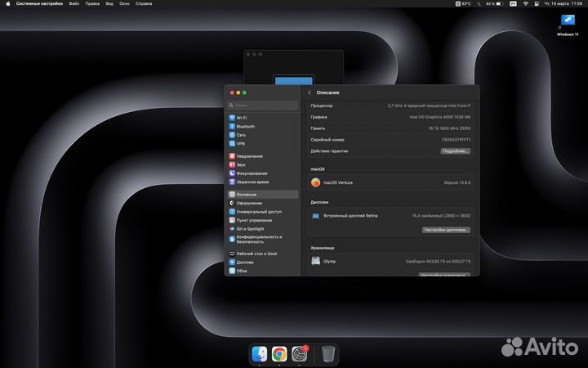This screenshot has height=368, width=588.
Task: Open keyboard input source menu
Action: pos(513,4)
